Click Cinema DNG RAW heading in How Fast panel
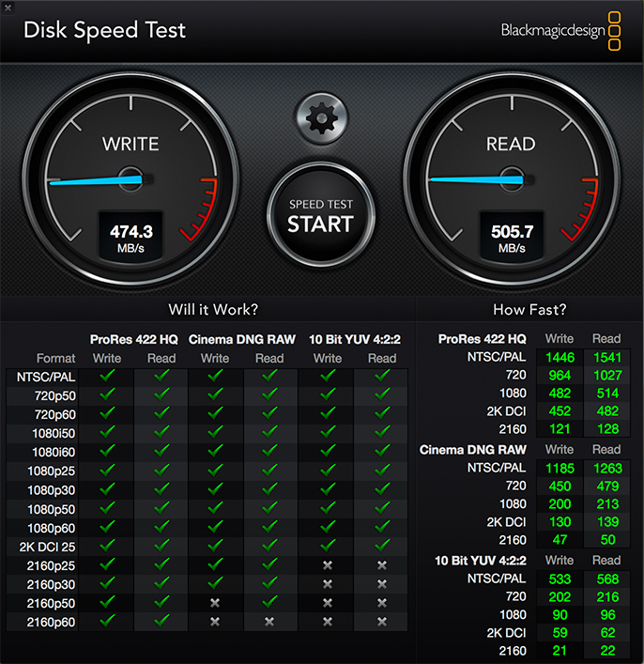This screenshot has height=664, width=644. pos(473,450)
